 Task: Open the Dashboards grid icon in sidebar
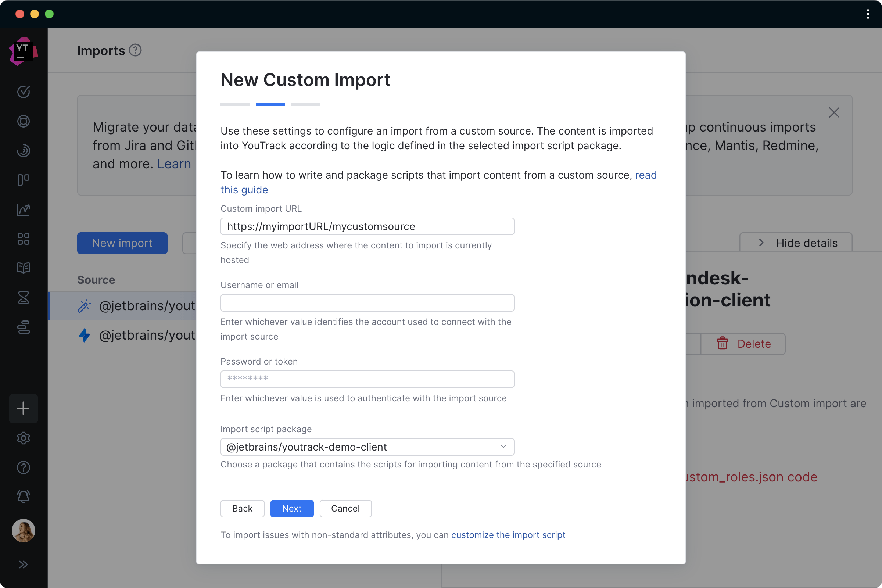point(23,239)
